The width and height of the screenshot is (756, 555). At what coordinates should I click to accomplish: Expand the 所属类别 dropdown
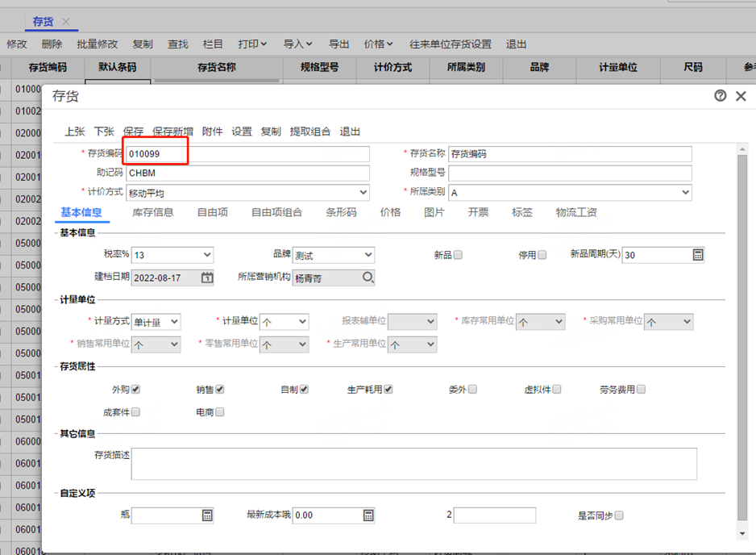coord(685,193)
